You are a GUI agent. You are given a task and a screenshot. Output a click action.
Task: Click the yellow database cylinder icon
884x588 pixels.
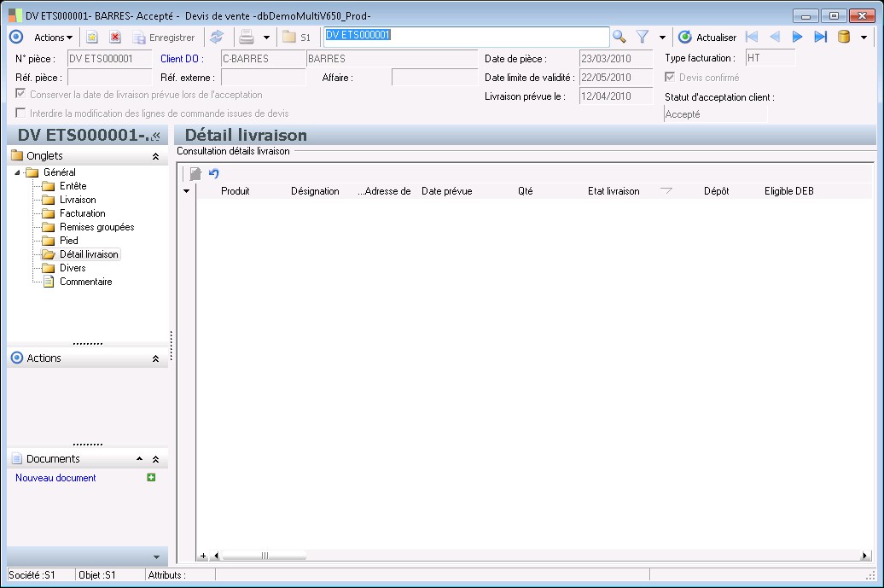pos(844,37)
